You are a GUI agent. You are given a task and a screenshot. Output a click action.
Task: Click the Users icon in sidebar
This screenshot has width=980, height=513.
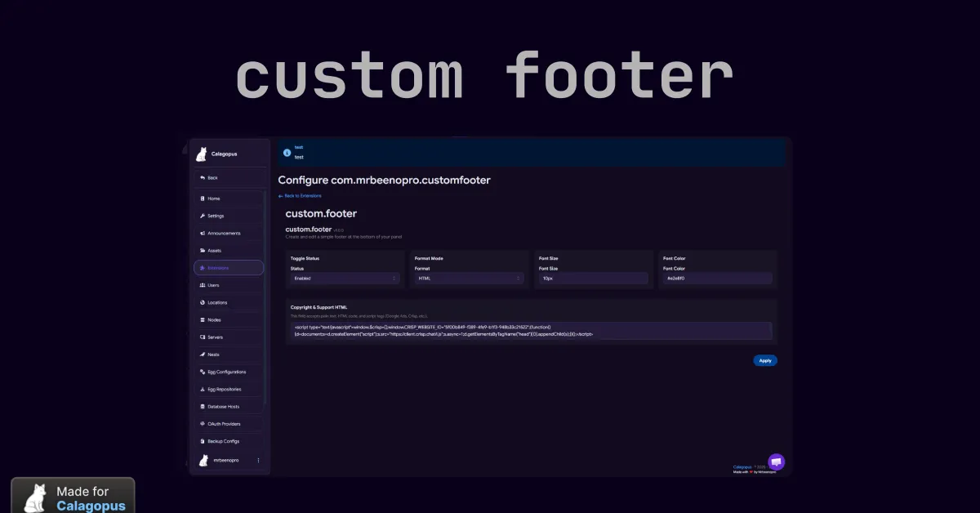pos(202,285)
